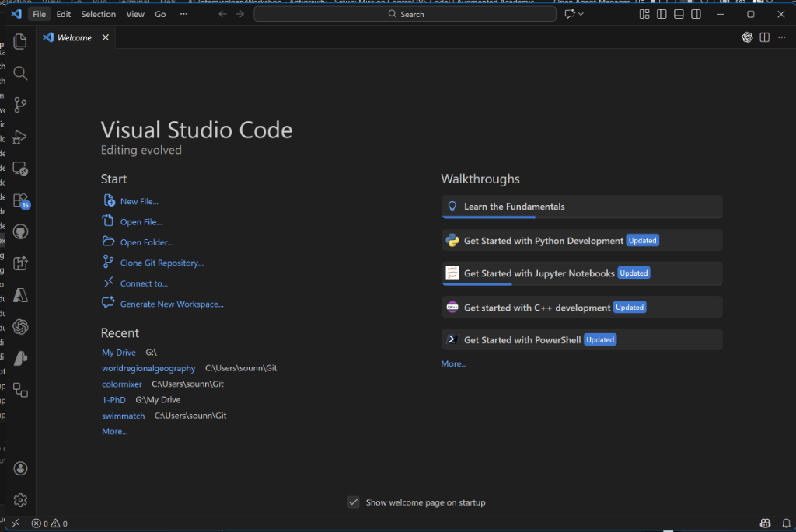Open notifications bell in status bar
Viewport: 796px width, 532px height.
(786, 523)
